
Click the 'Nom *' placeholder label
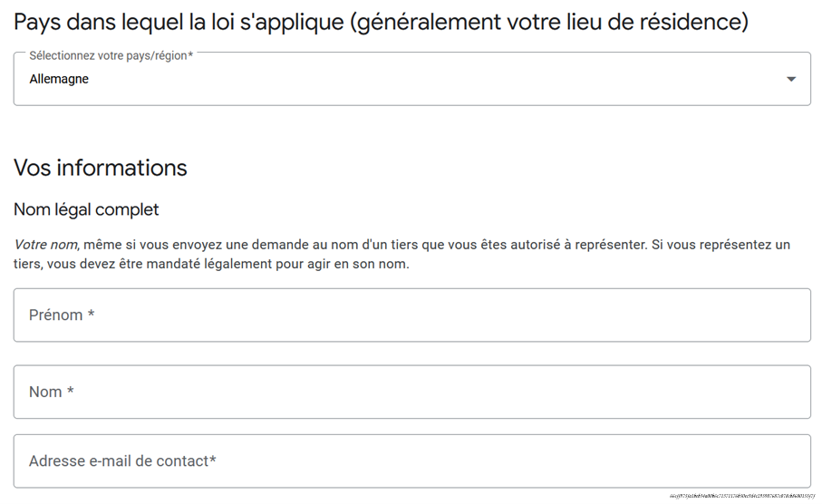[x=52, y=393]
